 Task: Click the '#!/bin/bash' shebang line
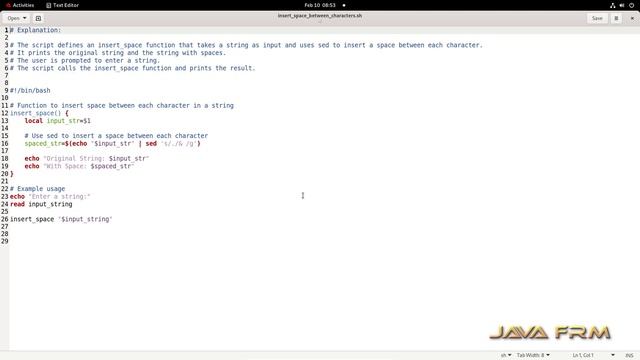(x=30, y=91)
